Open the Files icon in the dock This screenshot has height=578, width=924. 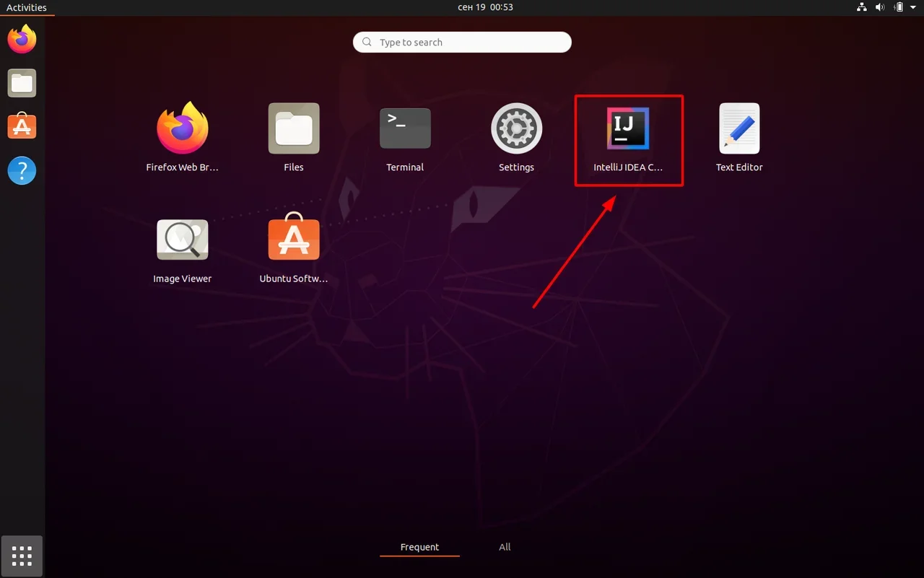(22, 84)
